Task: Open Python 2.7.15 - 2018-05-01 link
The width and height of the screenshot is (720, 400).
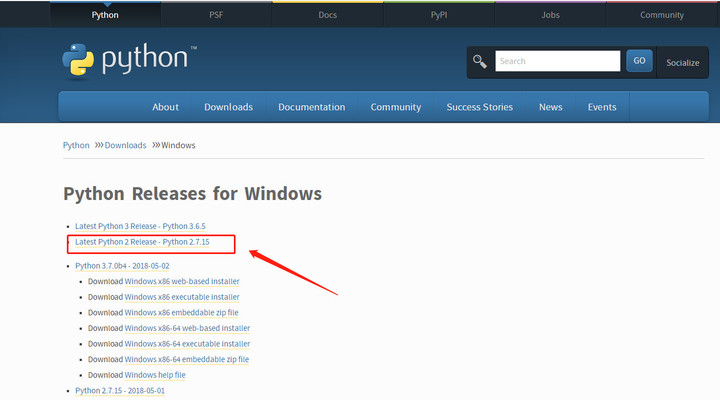Action: point(120,391)
